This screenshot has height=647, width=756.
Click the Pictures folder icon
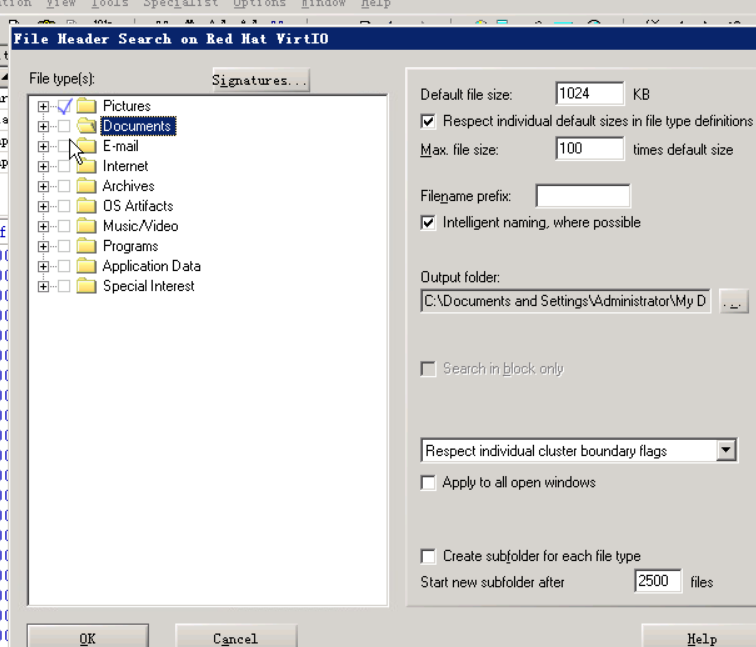87,106
